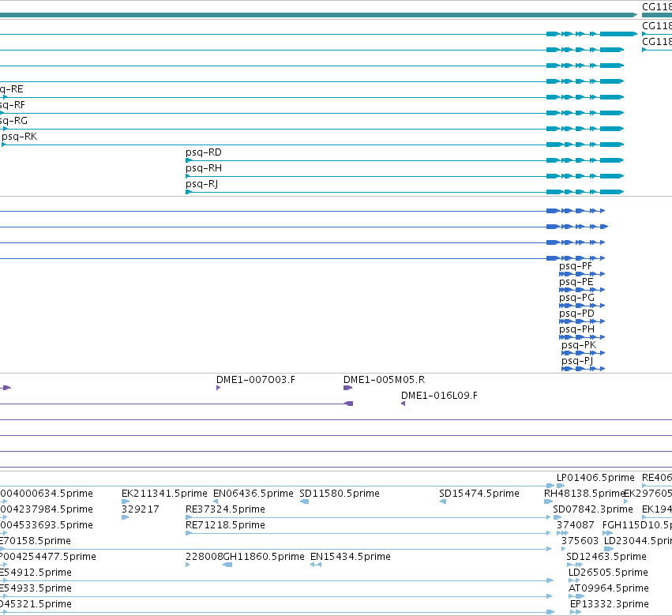This screenshot has width=672, height=616.
Task: Select the SD11580.5prime EST label
Action: point(340,494)
